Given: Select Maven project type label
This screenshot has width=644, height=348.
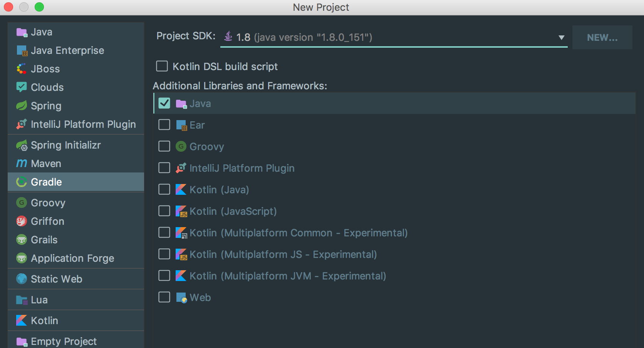Looking at the screenshot, I should (46, 164).
